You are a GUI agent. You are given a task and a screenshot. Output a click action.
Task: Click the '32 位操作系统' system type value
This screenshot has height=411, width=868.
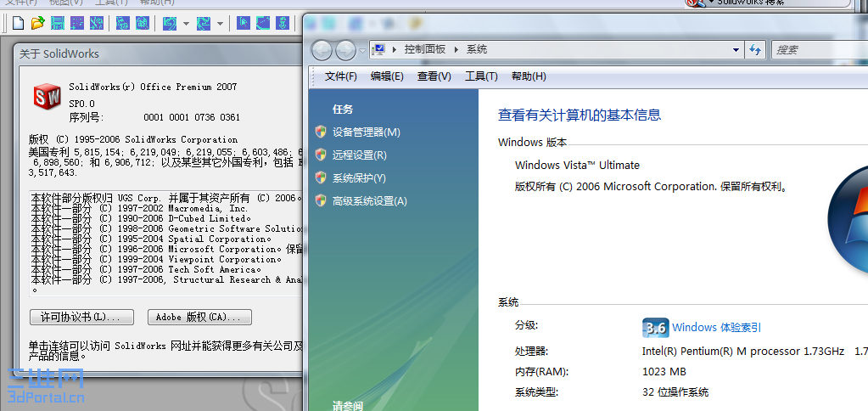675,392
